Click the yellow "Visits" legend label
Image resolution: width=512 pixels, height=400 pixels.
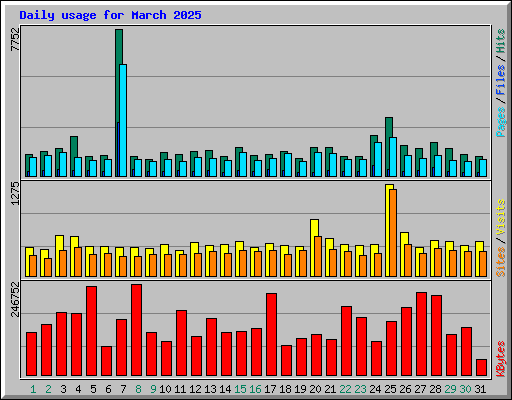coord(500,218)
